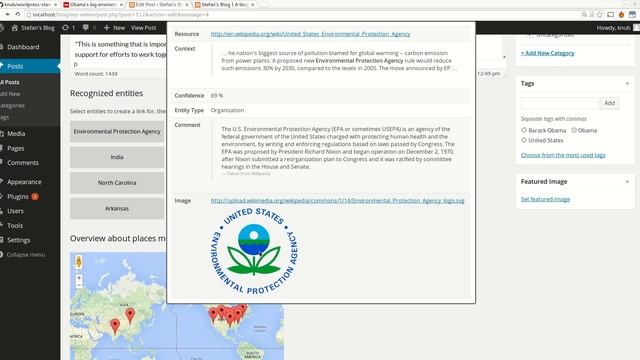Viewport: 640px width, 360px height.
Task: Select the North Carolina entity button
Action: tap(117, 183)
